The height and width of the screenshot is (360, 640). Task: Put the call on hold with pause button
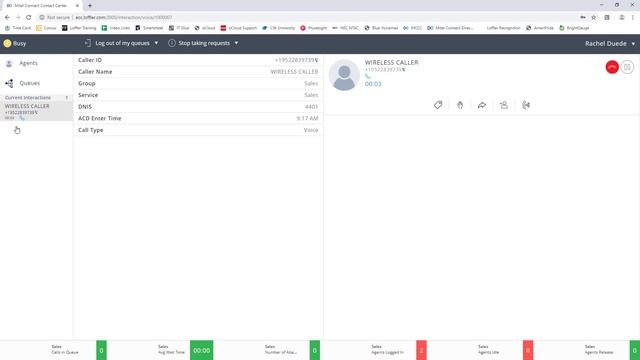[x=627, y=67]
